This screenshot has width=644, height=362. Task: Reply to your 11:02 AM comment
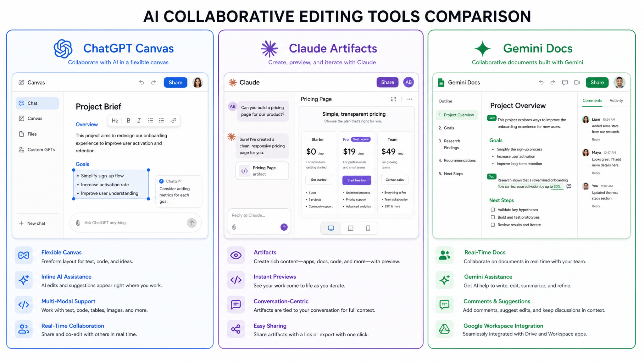(x=596, y=206)
